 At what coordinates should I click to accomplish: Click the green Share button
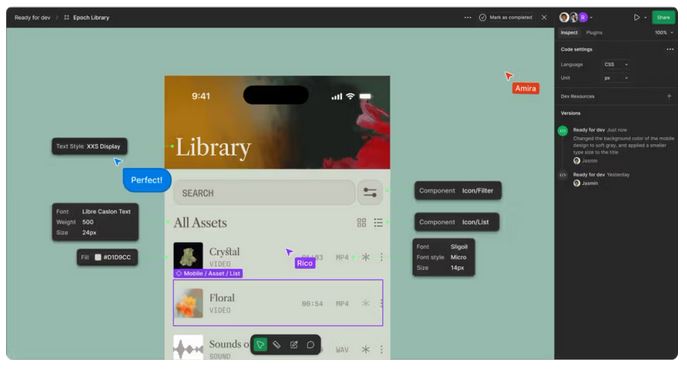663,18
